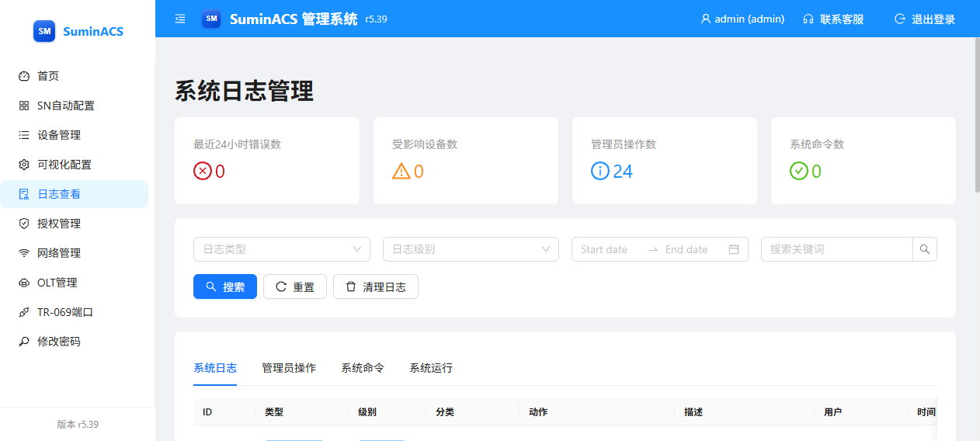980x441 pixels.
Task: Open 可视化配置 in the sidebar
Action: tap(74, 165)
